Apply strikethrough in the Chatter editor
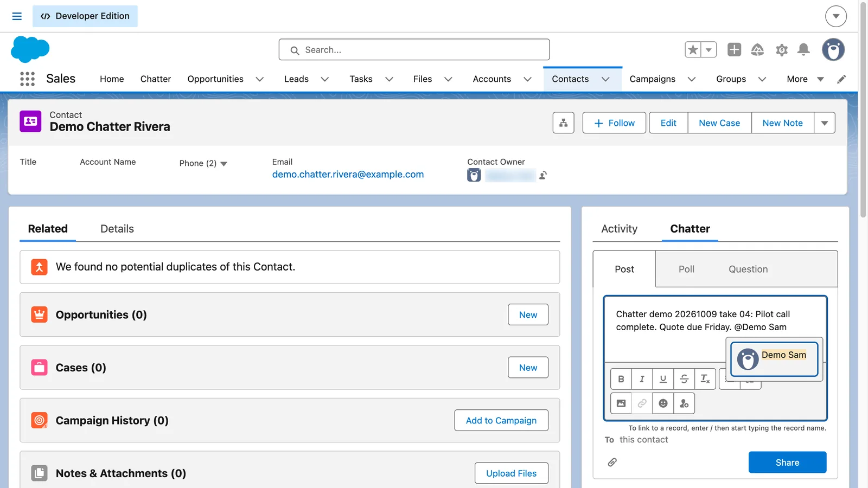Viewport: 868px width, 488px height. (684, 379)
